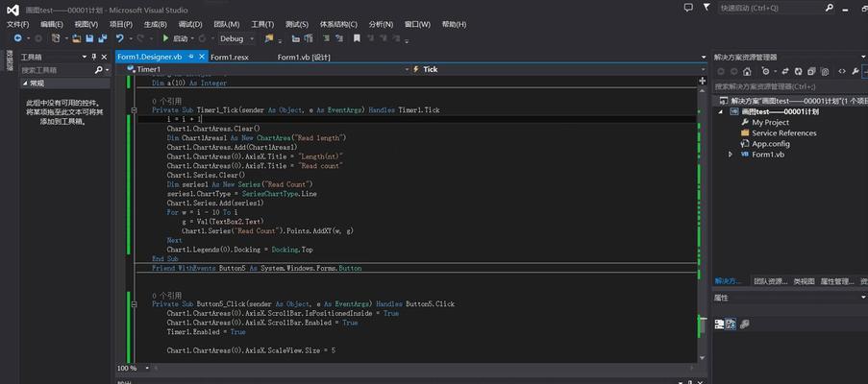Click Solution Explorer refresh icon
This screenshot has width=868, height=384.
coord(798,71)
